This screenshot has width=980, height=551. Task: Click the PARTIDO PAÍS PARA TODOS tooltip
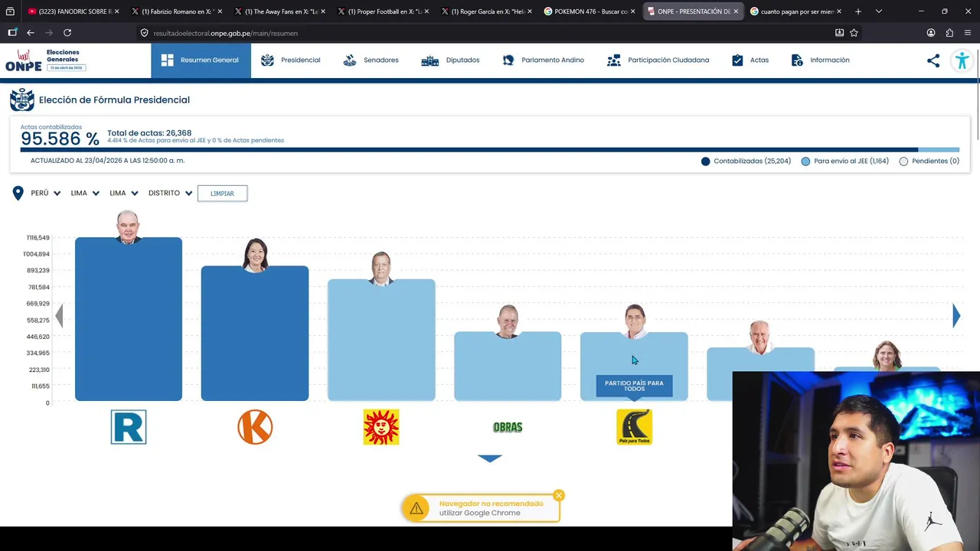[x=634, y=386]
